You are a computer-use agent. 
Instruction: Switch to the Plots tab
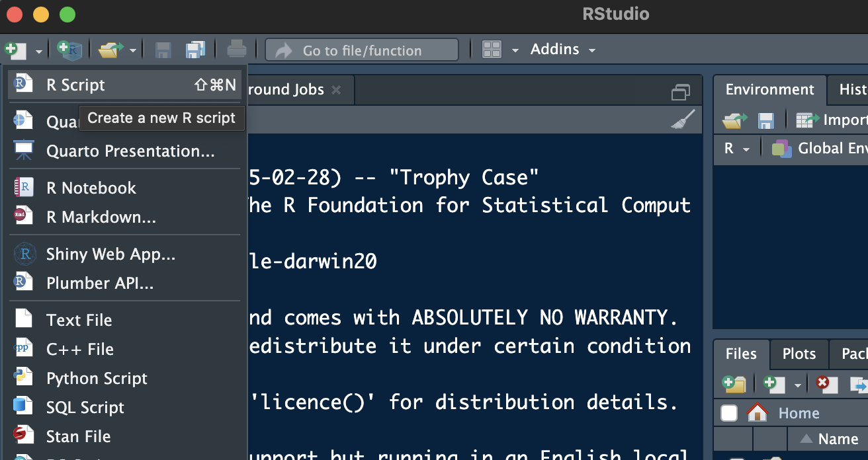pos(799,354)
